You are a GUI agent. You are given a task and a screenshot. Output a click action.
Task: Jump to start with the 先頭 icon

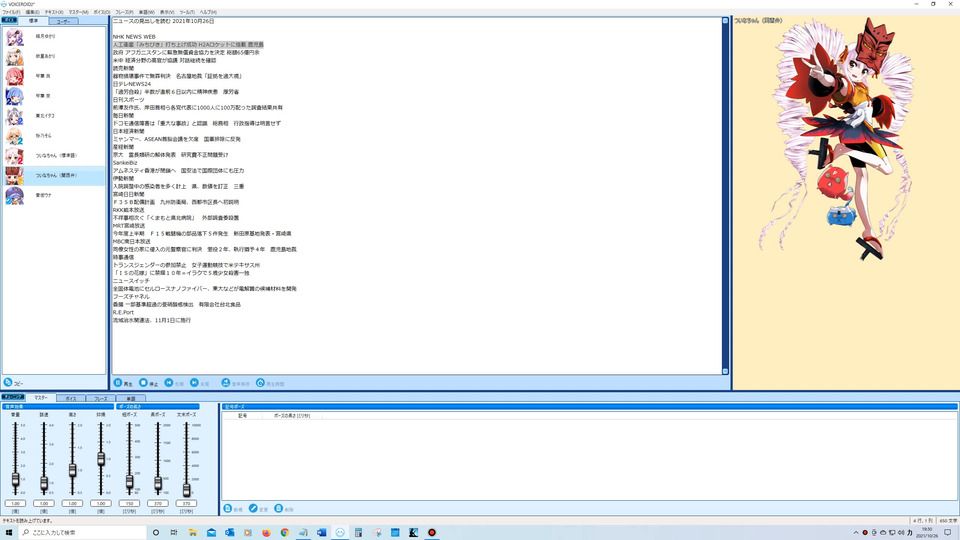(x=169, y=383)
